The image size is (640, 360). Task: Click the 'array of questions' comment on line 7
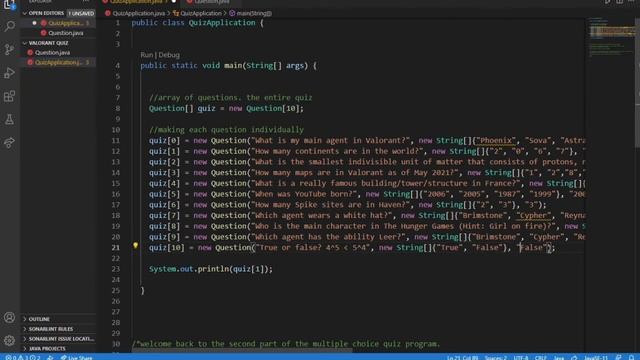tap(231, 98)
